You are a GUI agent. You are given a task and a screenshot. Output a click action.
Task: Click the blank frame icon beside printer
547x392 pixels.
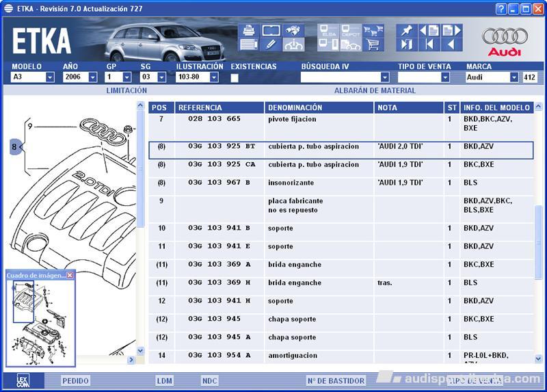[271, 31]
